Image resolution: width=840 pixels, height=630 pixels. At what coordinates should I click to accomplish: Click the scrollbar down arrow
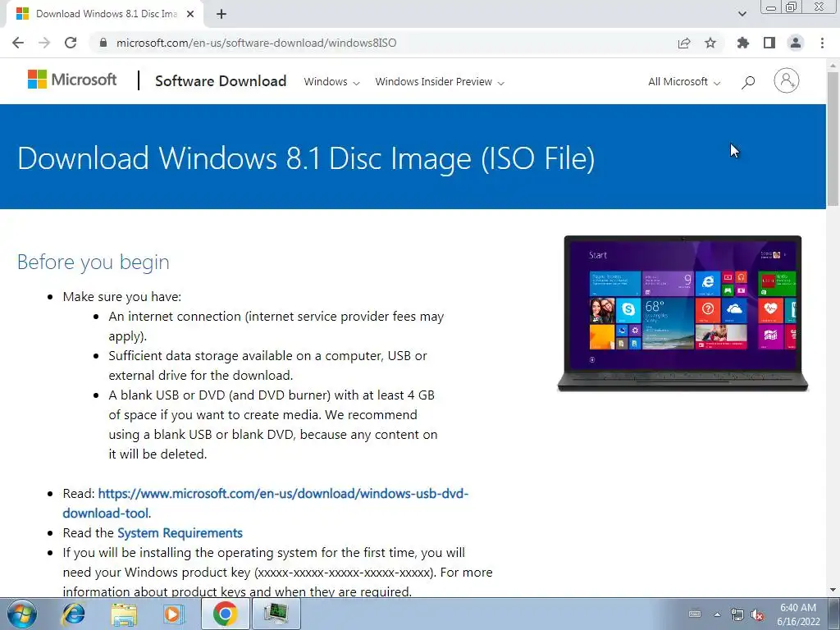point(833,590)
